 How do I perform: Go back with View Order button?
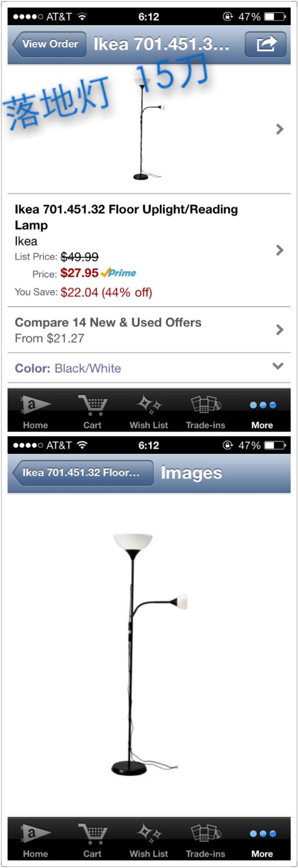point(49,44)
